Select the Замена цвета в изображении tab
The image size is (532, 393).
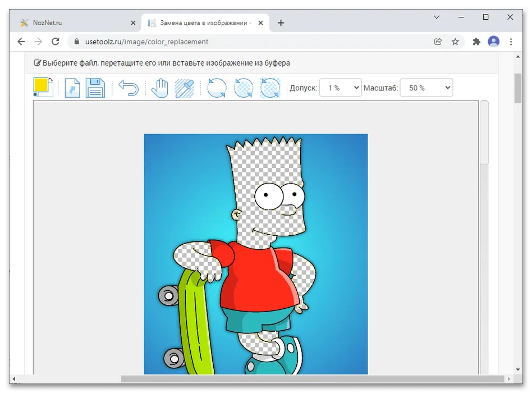[x=205, y=23]
